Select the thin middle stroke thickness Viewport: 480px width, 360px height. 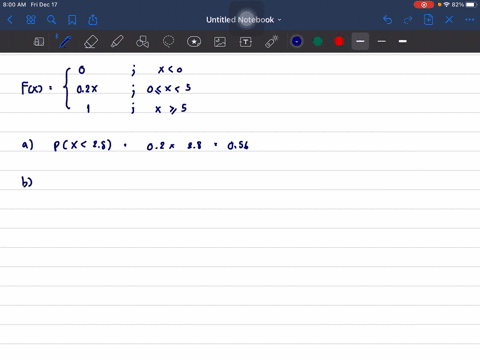click(x=382, y=41)
